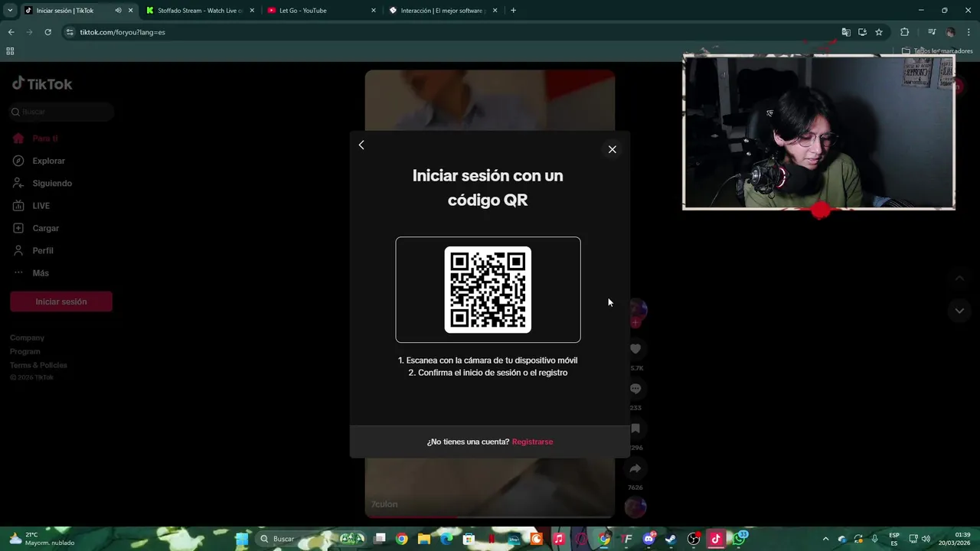Open the browser extensions puzzle icon
The height and width of the screenshot is (551, 980).
point(904,32)
